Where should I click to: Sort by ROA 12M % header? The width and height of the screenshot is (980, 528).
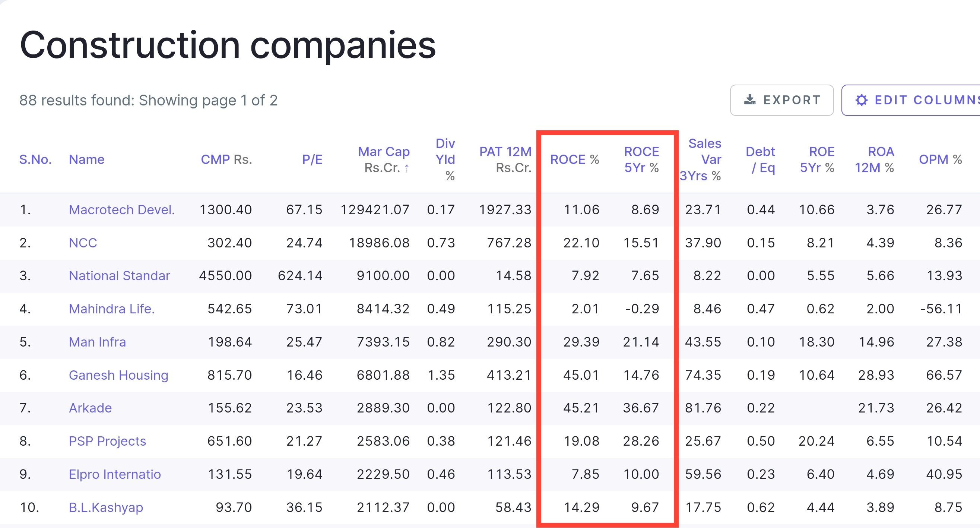click(x=875, y=159)
